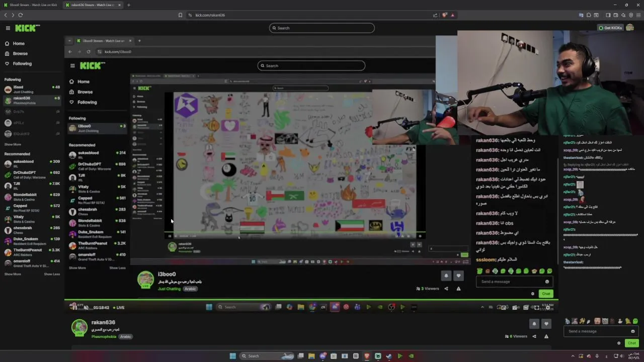Viewport: 644px width, 362px height.
Task: Open the Brave VPN icon
Action: coord(631,15)
